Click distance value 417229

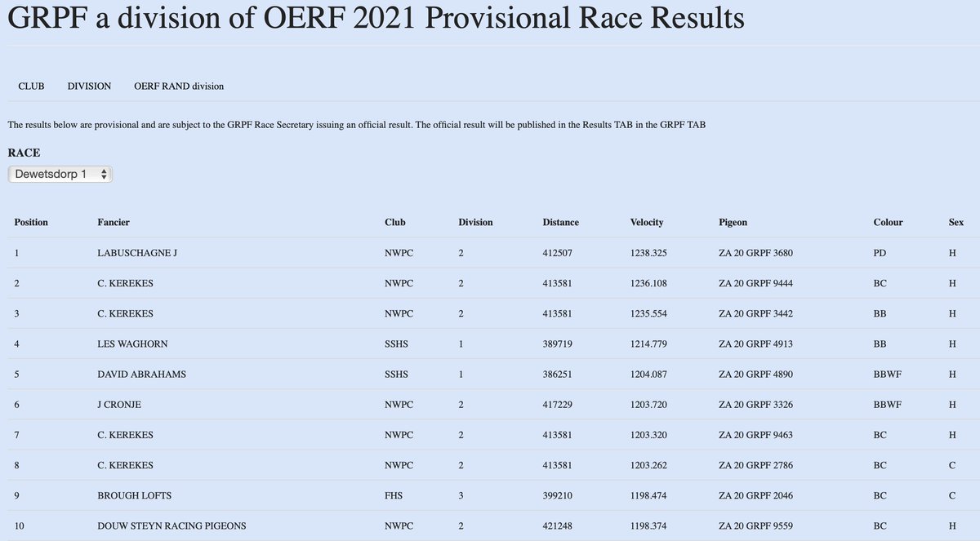(x=558, y=405)
